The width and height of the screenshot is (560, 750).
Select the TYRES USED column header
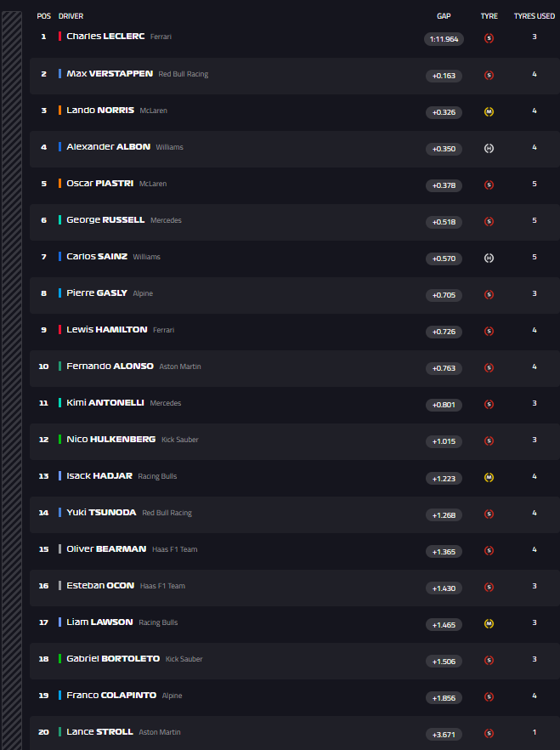tap(535, 16)
